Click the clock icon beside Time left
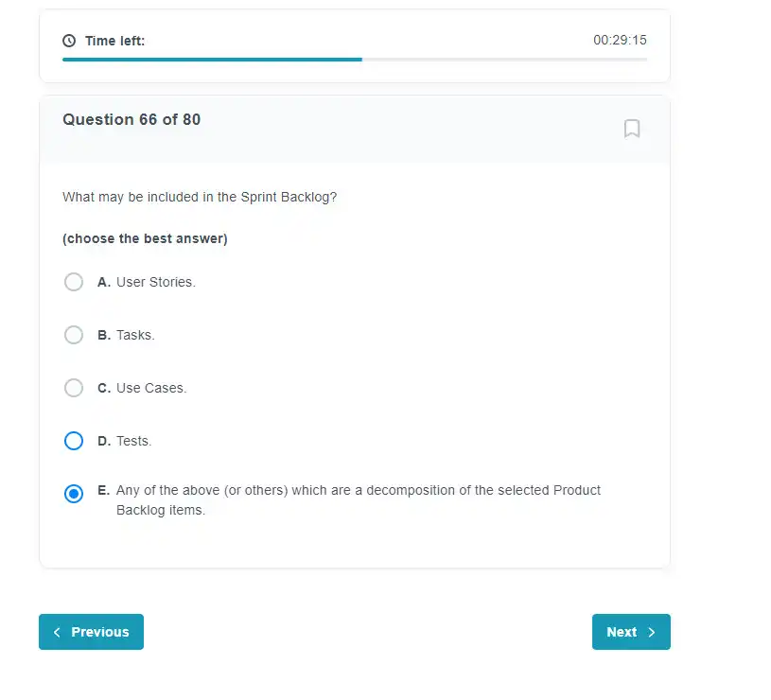Image resolution: width=771 pixels, height=700 pixels. pyautogui.click(x=69, y=41)
